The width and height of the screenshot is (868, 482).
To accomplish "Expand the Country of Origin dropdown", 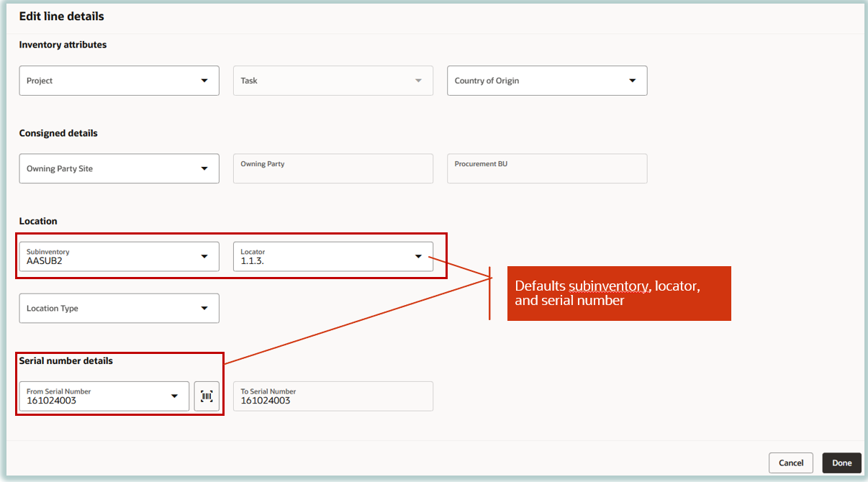I will tap(547, 81).
